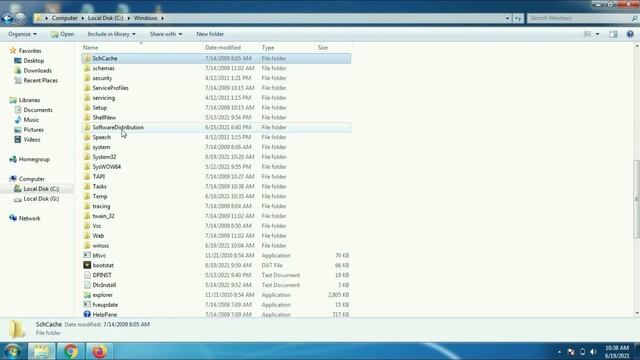Select the DPINST text document icon
640x360 pixels.
87,275
